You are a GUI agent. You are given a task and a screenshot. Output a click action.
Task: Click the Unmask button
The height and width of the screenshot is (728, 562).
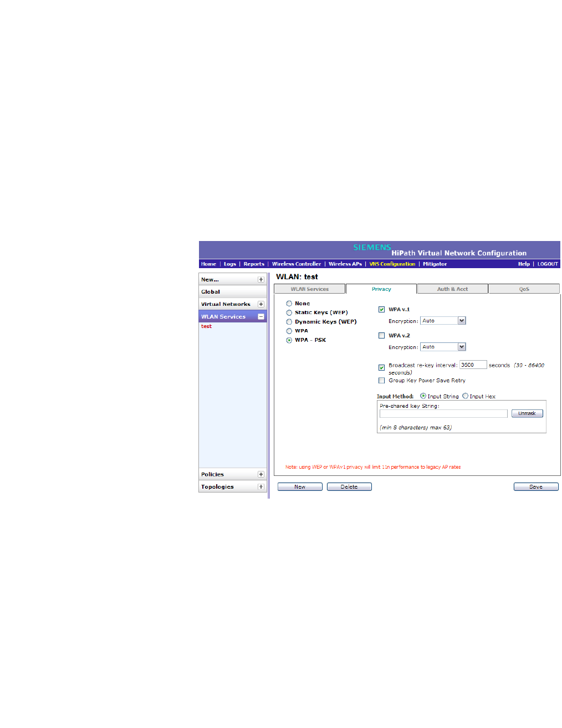(x=527, y=414)
